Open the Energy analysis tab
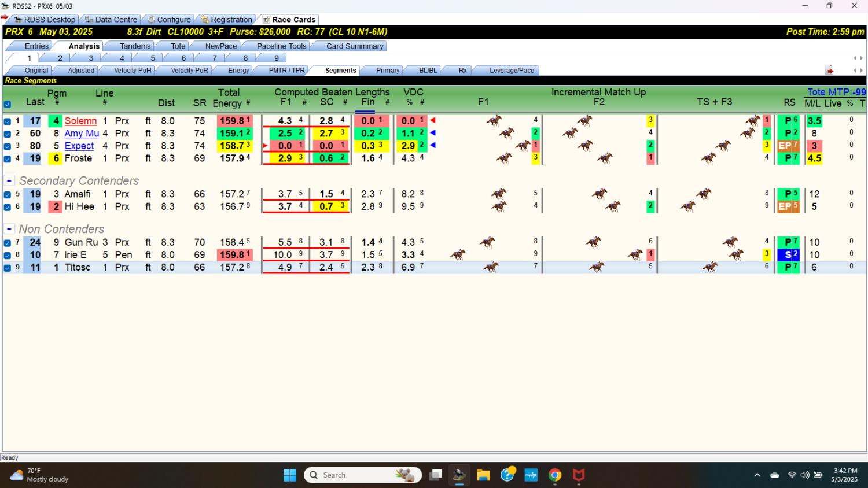 [x=238, y=71]
